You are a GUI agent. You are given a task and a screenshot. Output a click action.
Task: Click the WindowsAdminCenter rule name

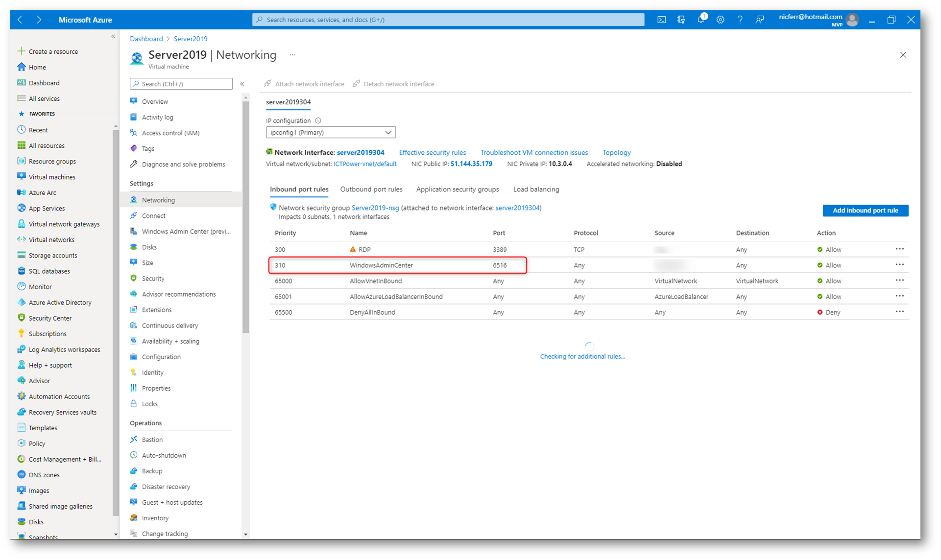point(381,265)
